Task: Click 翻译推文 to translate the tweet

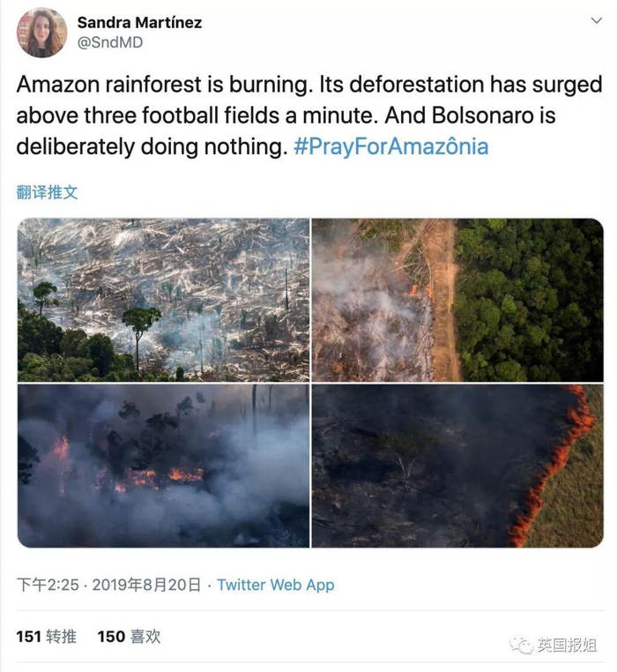Action: tap(48, 191)
